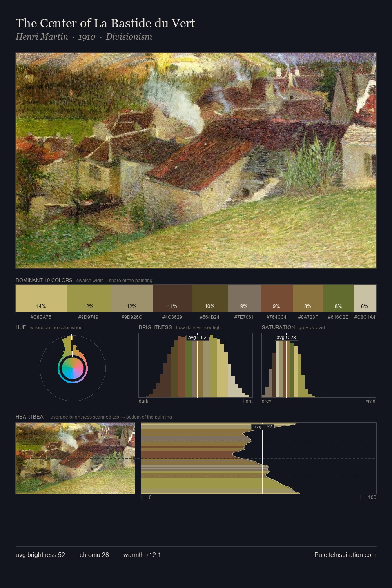The width and height of the screenshot is (392, 588).
Task: Click the 'L = 0' axis label
Action: [146, 497]
